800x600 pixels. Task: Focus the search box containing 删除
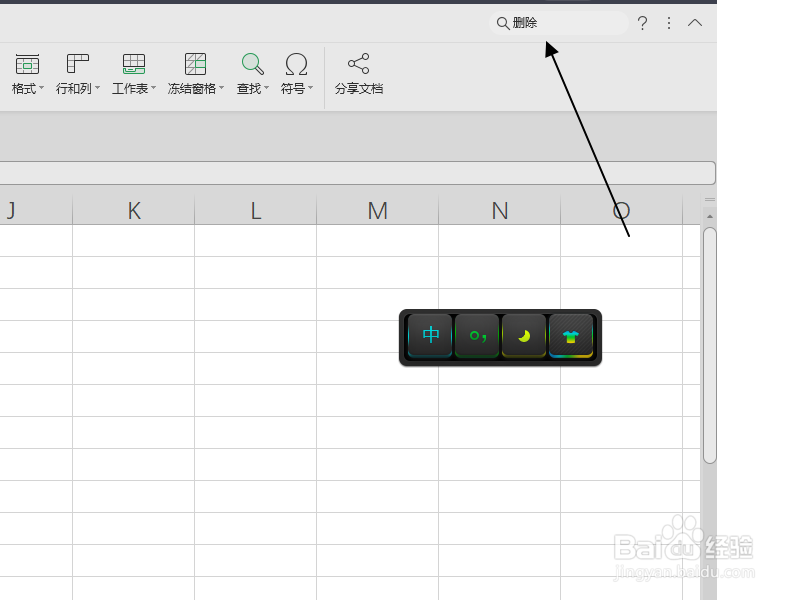(x=559, y=23)
